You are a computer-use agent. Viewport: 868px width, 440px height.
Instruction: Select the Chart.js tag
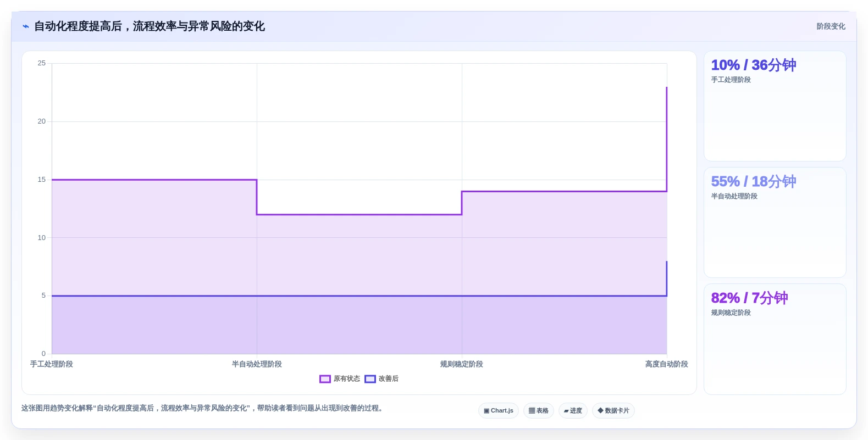(x=499, y=411)
